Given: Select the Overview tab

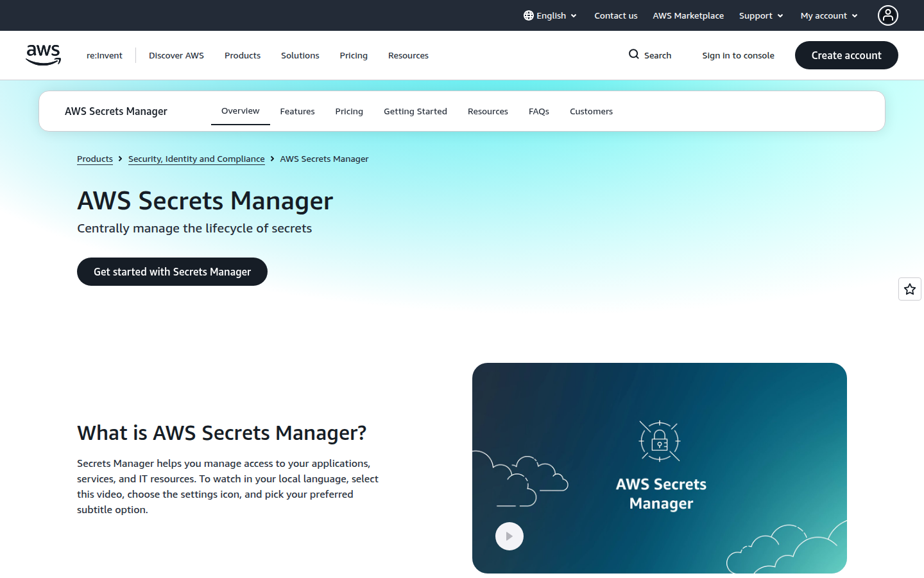Looking at the screenshot, I should tap(241, 111).
